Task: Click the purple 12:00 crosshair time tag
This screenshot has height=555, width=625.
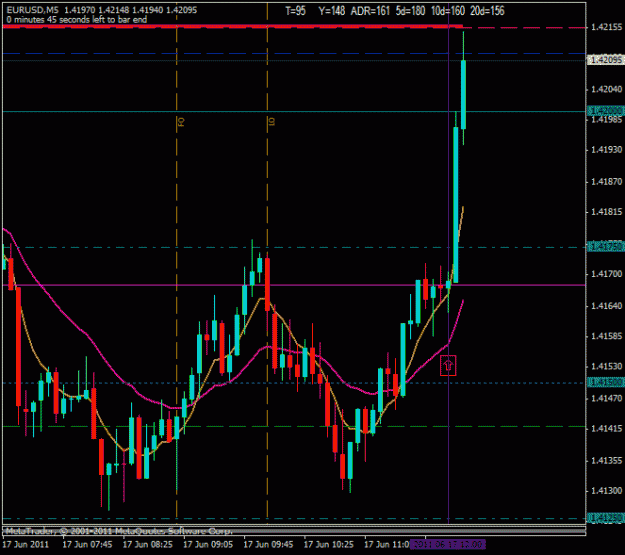Action: tap(448, 545)
